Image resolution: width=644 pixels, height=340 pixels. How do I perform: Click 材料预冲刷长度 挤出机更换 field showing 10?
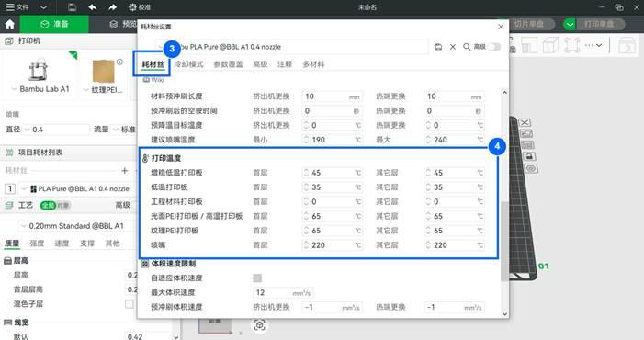[332, 96]
